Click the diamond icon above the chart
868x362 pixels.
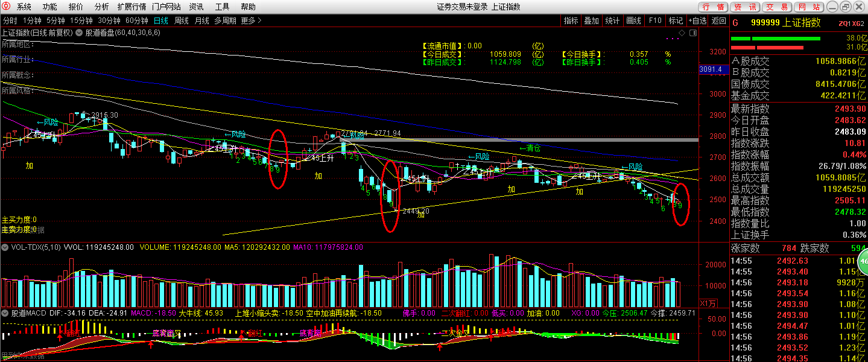681,32
